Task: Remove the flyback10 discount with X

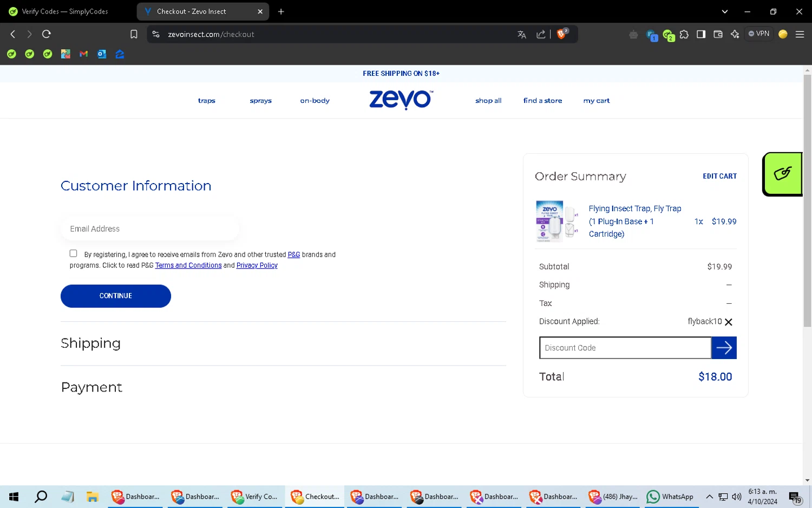Action: point(729,322)
